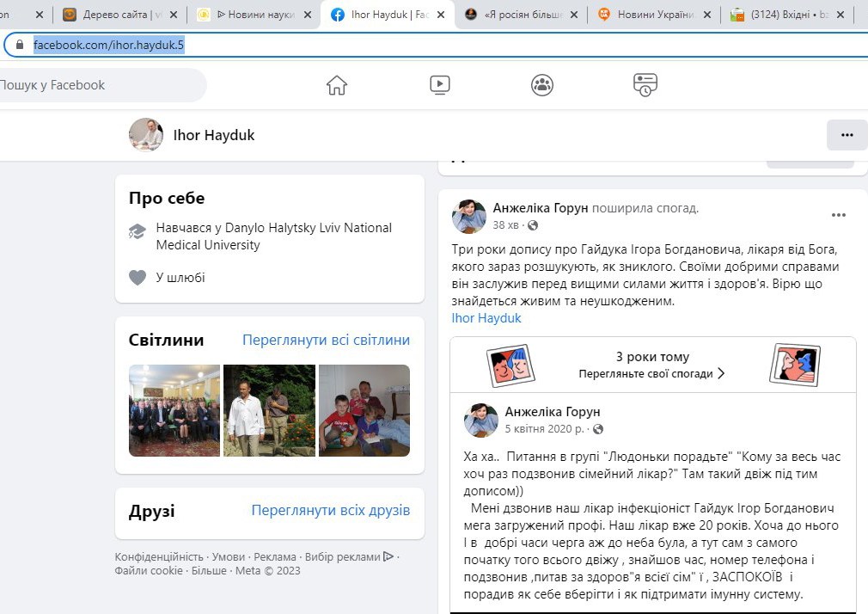Switch to 'Дерево сайта' browser tab
The height and width of the screenshot is (614, 868).
pos(119,15)
